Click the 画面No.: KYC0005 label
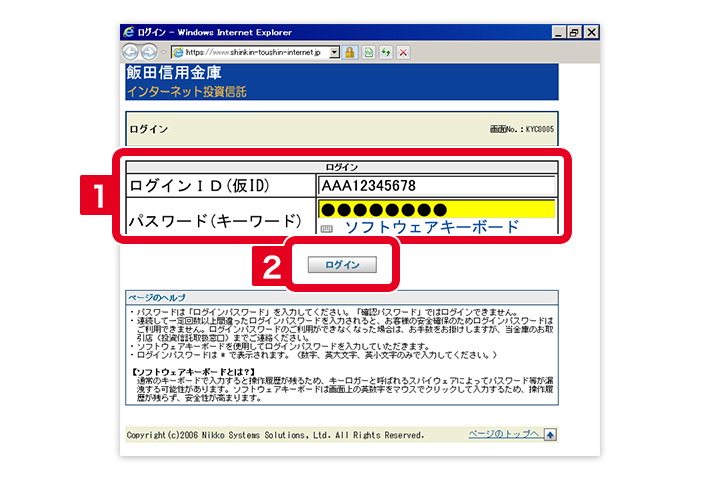 coord(522,129)
